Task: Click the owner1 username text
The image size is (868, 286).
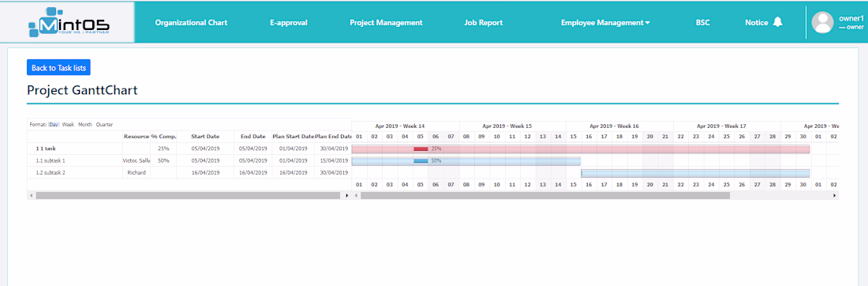Action: tap(851, 18)
